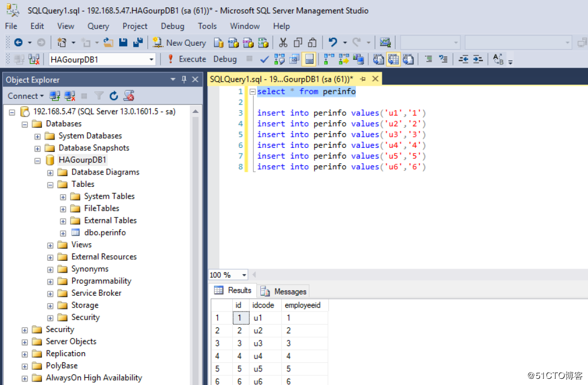Click the Analysis Services MDX Query icon
This screenshot has height=385, width=588.
(x=233, y=43)
